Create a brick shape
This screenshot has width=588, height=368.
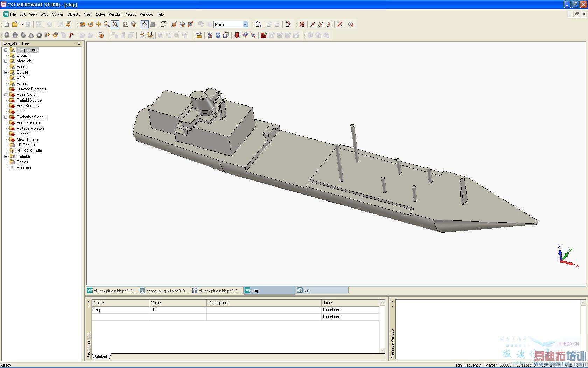(7, 35)
